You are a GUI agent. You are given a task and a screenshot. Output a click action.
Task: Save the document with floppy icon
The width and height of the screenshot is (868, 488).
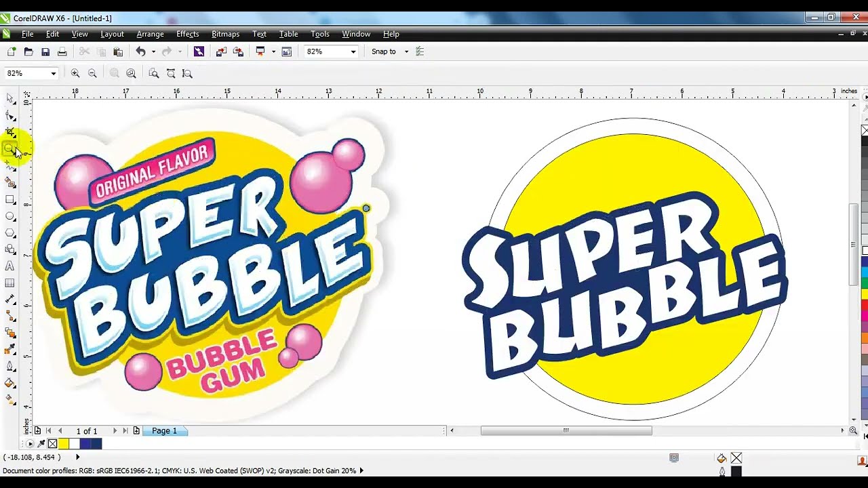45,52
